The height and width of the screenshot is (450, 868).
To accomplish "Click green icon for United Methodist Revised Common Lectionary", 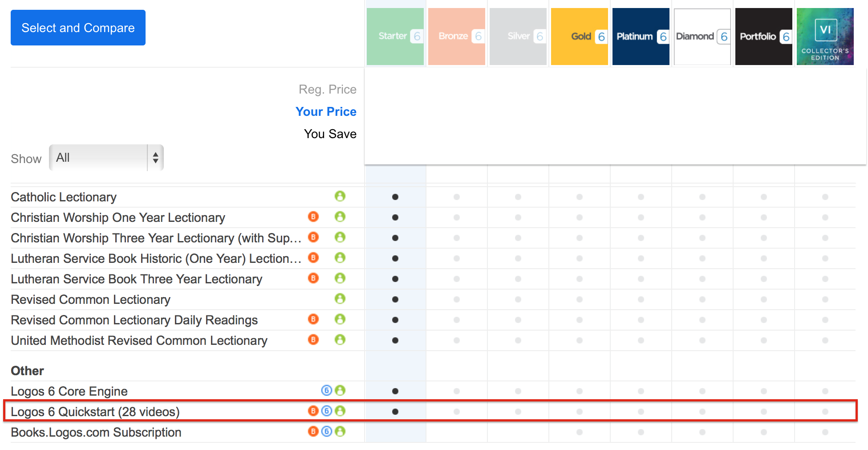I will [x=340, y=340].
